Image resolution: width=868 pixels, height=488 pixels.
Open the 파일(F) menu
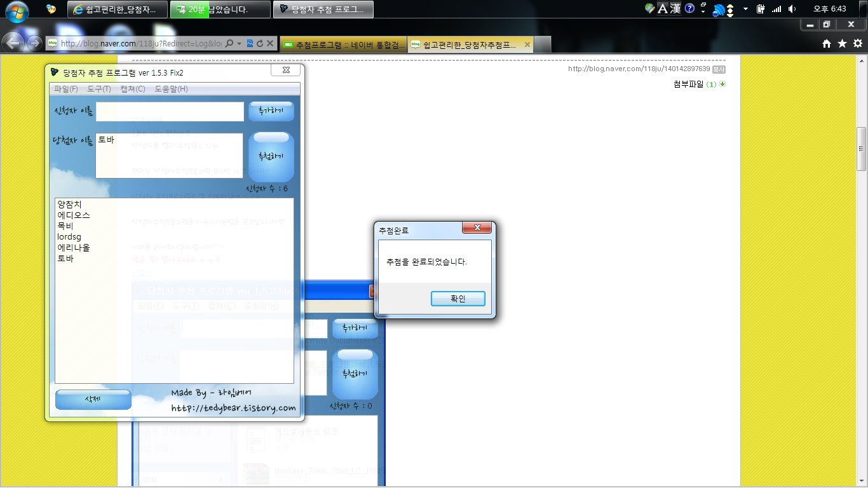(66, 89)
